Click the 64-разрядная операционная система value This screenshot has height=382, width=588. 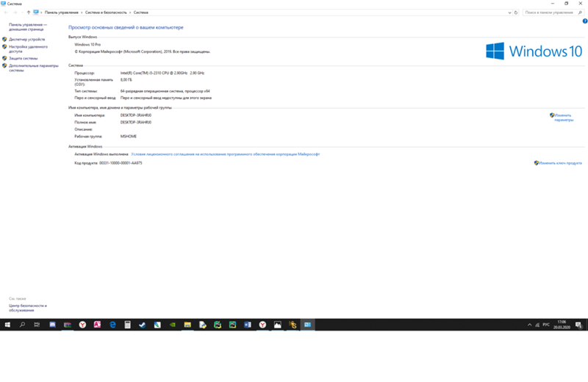pyautogui.click(x=165, y=91)
